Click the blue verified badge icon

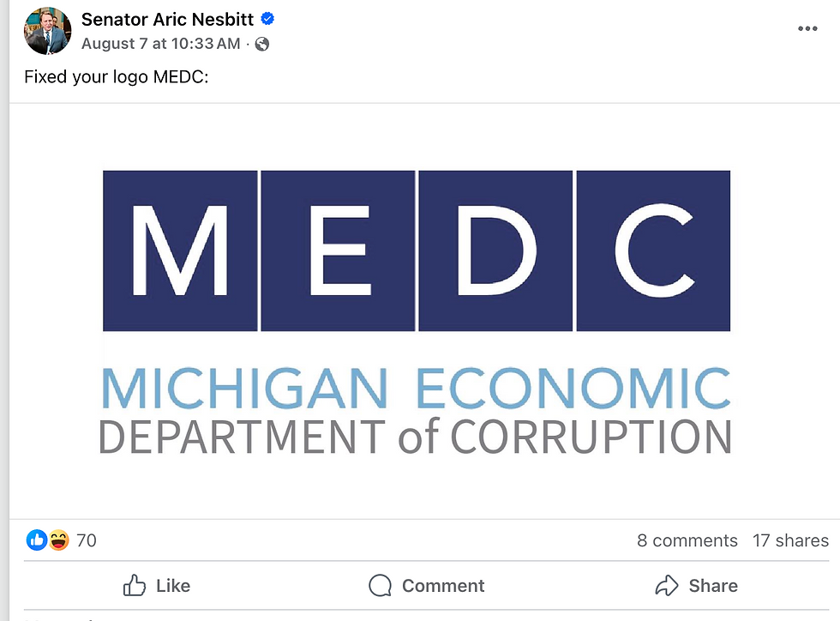coord(267,19)
